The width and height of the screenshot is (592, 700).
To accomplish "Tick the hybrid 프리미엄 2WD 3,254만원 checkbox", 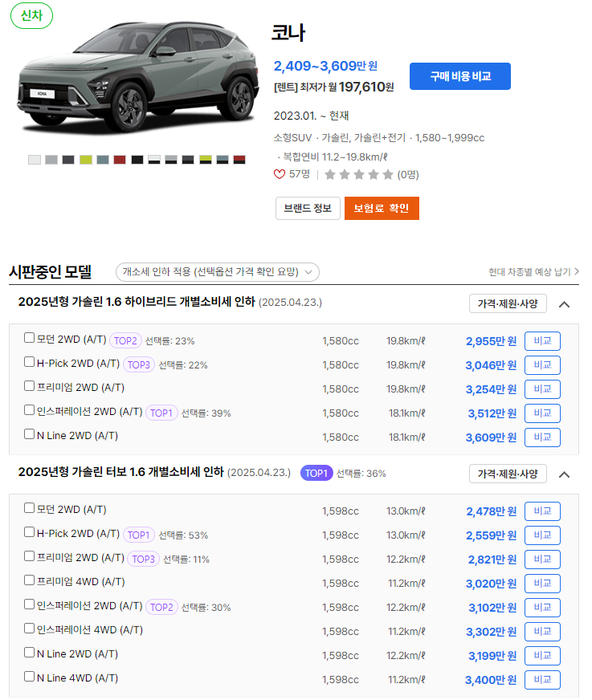I will click(x=29, y=386).
